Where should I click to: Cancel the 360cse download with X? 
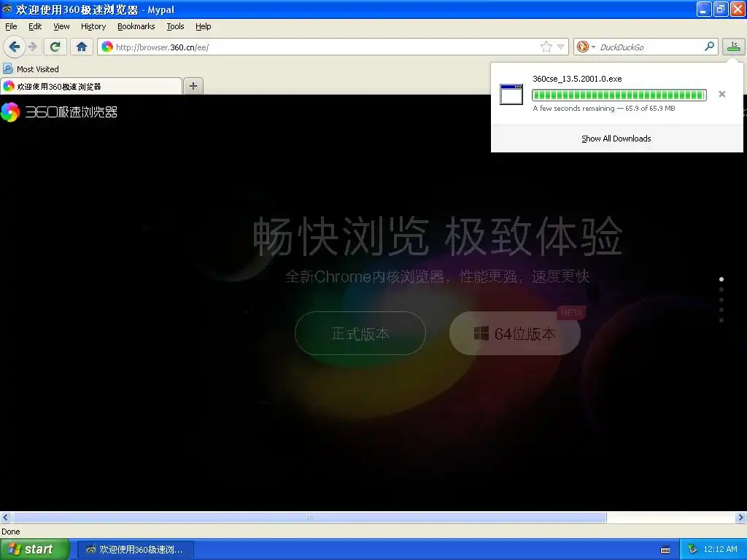[x=722, y=94]
